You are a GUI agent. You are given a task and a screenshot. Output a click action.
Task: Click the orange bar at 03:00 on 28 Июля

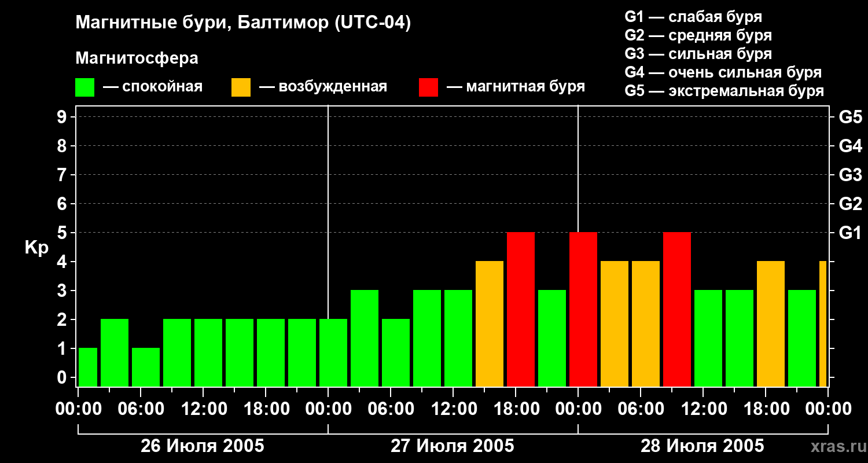click(615, 324)
